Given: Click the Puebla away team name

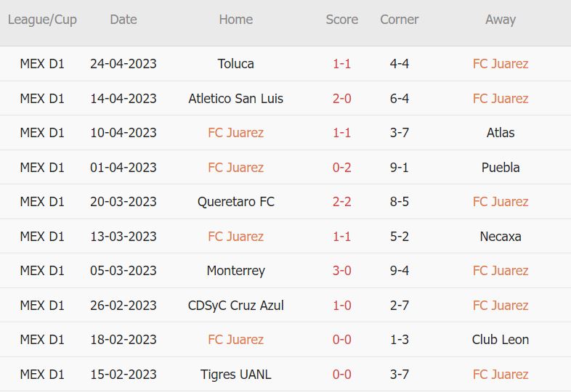Looking at the screenshot, I should click(501, 167).
